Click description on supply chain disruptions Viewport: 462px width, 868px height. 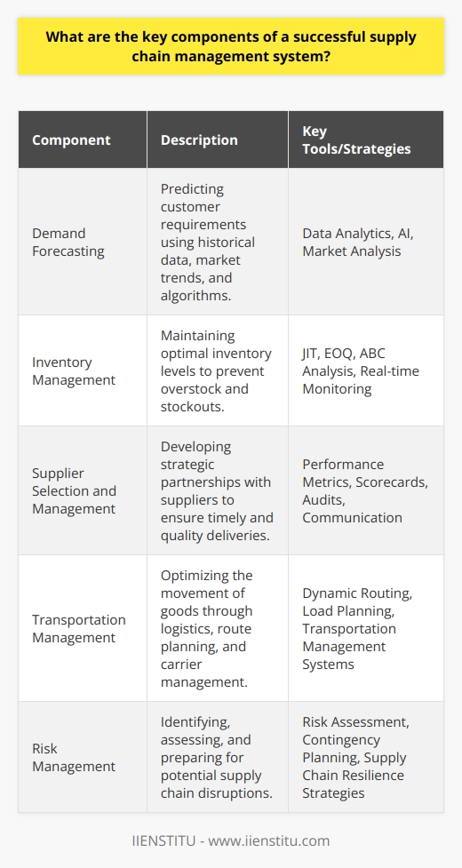[x=218, y=757]
